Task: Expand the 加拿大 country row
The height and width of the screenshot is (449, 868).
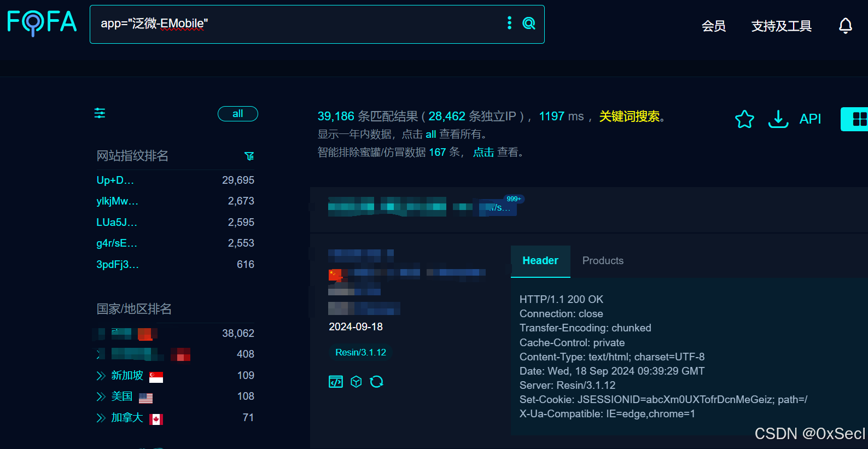Action: [101, 418]
